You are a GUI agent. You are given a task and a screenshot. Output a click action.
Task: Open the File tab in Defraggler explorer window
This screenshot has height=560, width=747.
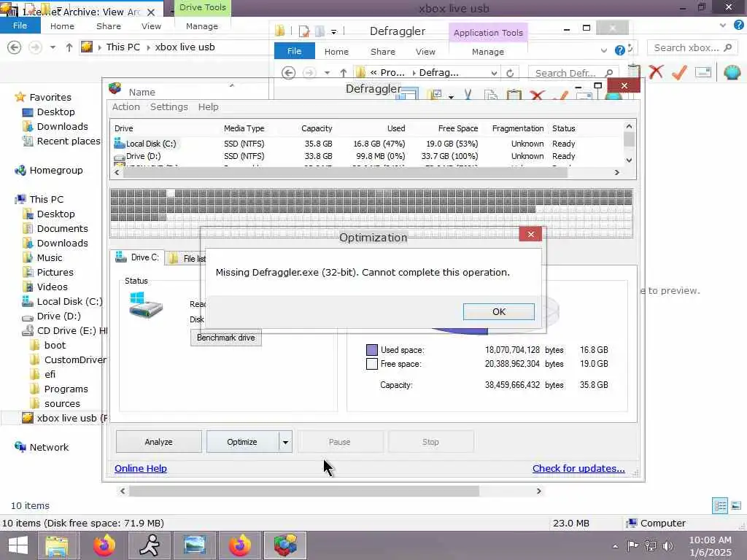pyautogui.click(x=294, y=51)
